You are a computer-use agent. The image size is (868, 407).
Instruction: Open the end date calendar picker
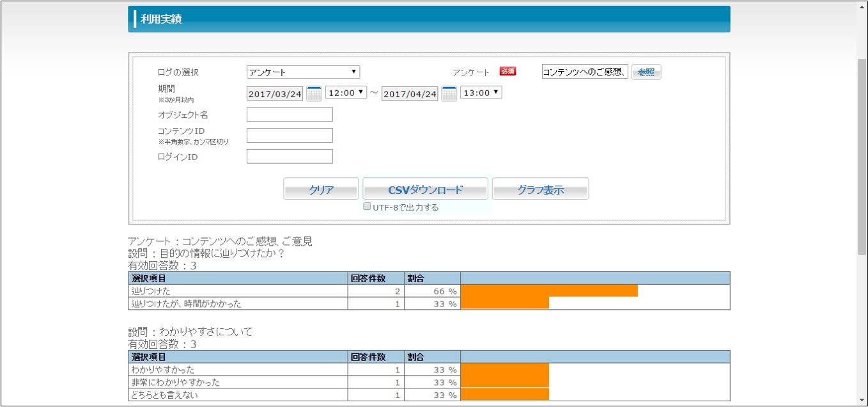click(449, 93)
